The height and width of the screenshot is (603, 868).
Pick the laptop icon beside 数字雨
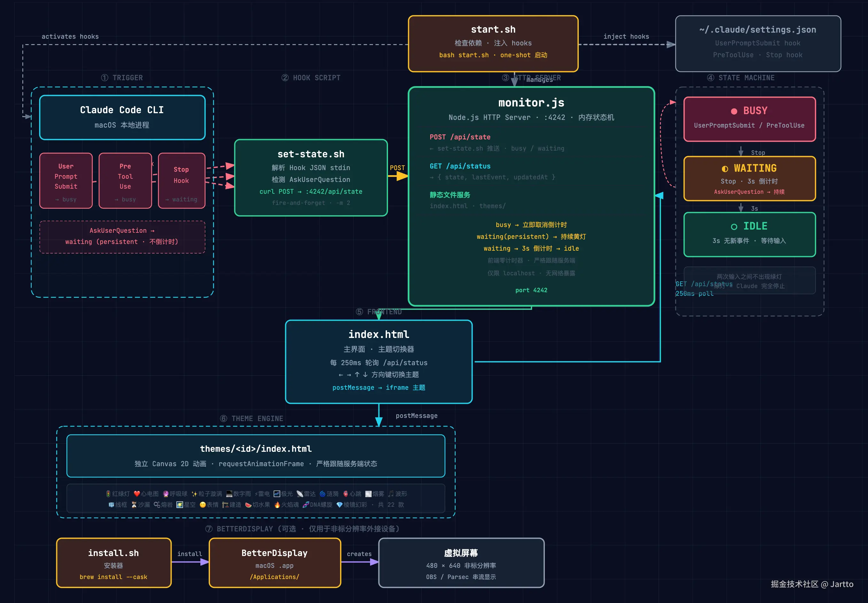[229, 494]
